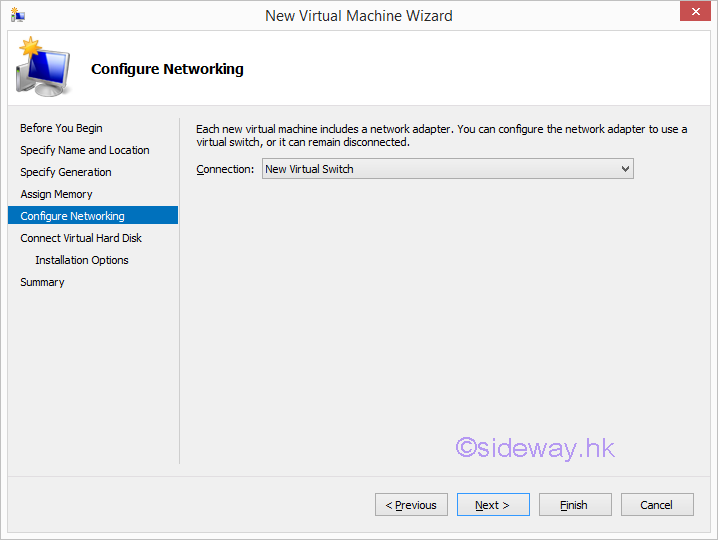This screenshot has height=540, width=718.
Task: Cancel the virtual machine wizard
Action: [x=657, y=505]
